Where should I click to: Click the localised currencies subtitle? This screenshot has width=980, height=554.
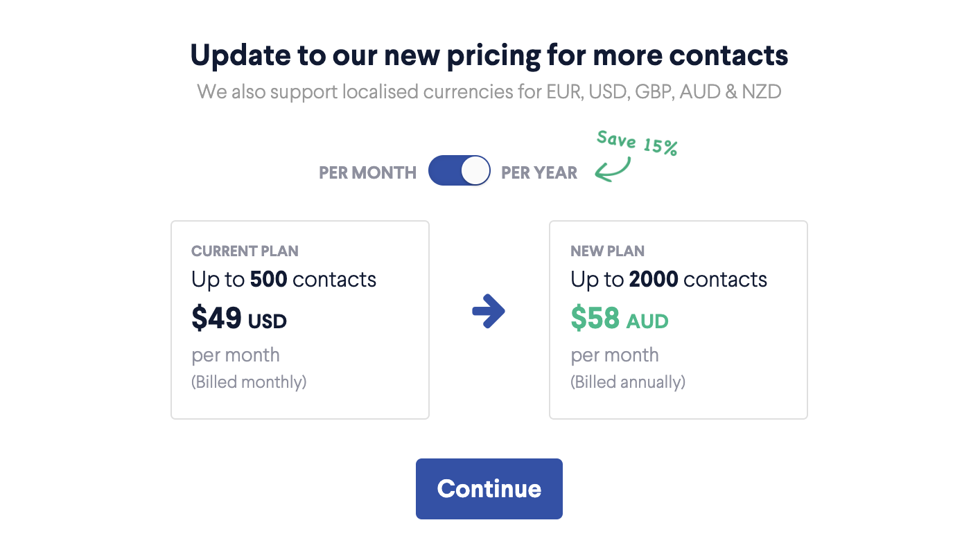[x=489, y=91]
